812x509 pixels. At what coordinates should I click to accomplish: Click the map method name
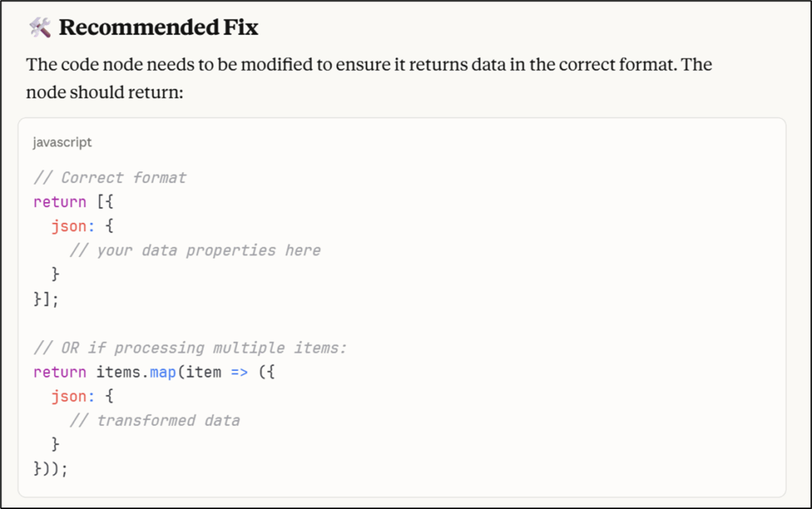(163, 373)
